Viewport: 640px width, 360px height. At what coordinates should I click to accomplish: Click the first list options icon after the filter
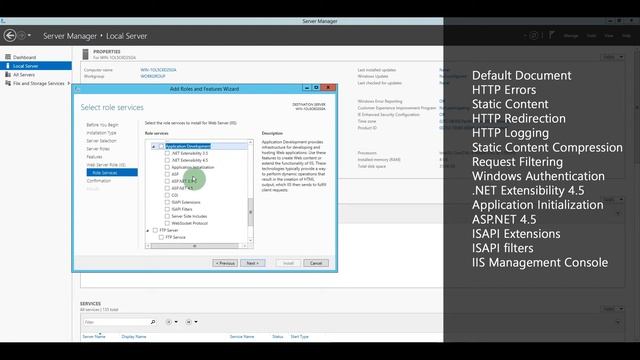point(169,322)
